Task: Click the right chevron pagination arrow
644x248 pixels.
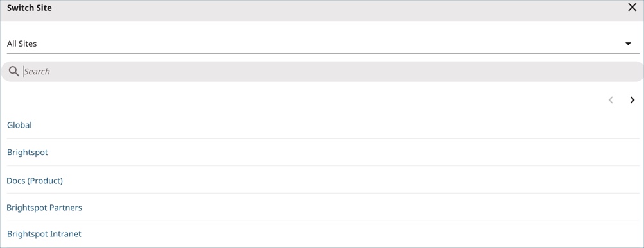Action: point(632,100)
